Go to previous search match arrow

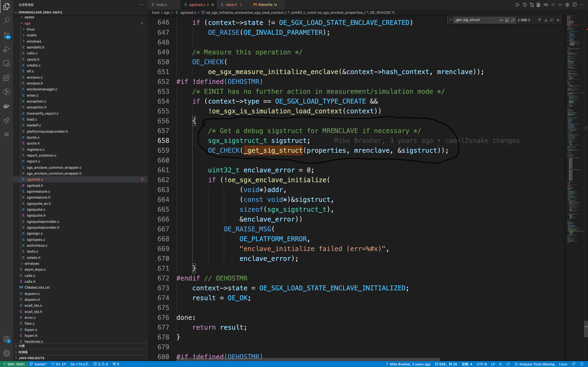(x=539, y=20)
